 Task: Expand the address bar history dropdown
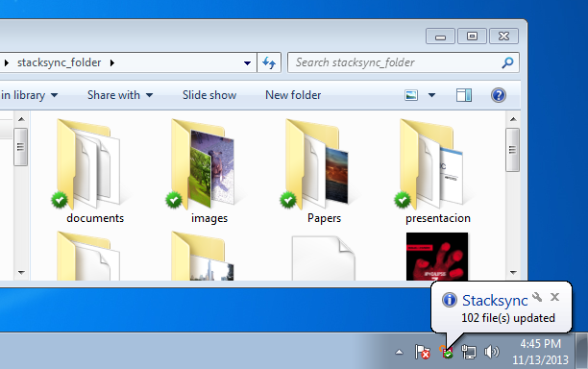coord(247,63)
